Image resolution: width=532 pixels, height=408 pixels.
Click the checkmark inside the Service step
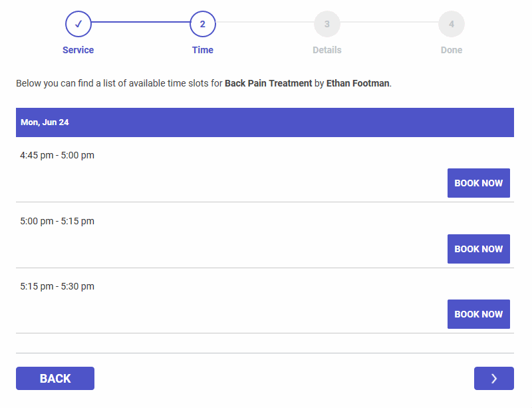[x=78, y=23]
